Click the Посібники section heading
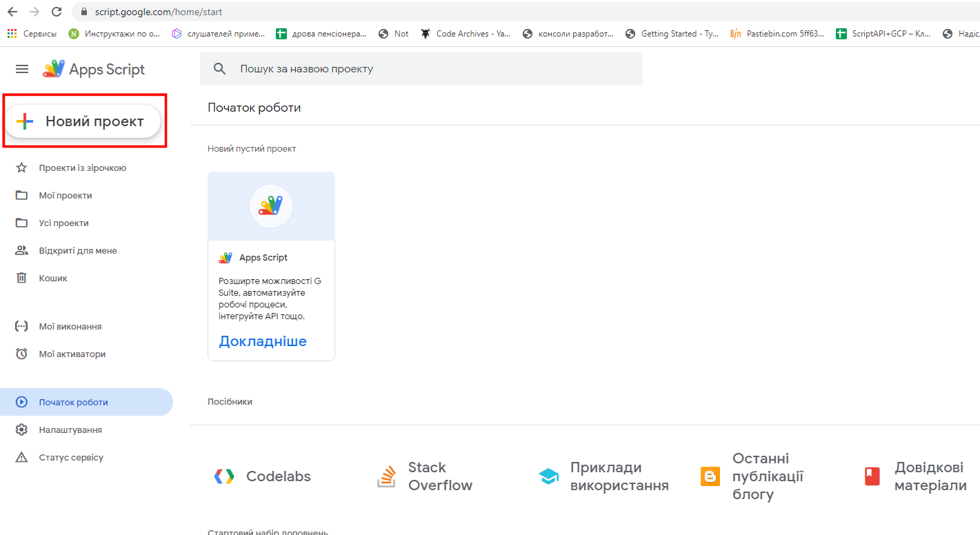The width and height of the screenshot is (980, 535). pos(230,402)
